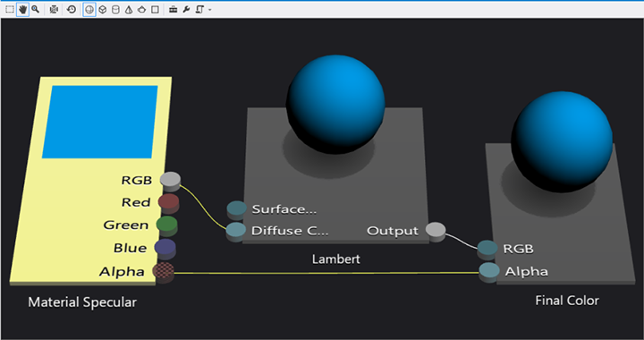Select the yellow wire from RGB to Diffuse
The image size is (644, 340).
tap(203, 207)
